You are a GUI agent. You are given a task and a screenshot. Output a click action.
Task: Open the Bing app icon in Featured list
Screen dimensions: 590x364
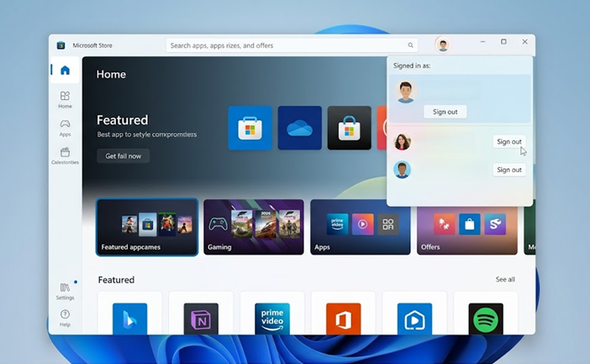pos(129,319)
